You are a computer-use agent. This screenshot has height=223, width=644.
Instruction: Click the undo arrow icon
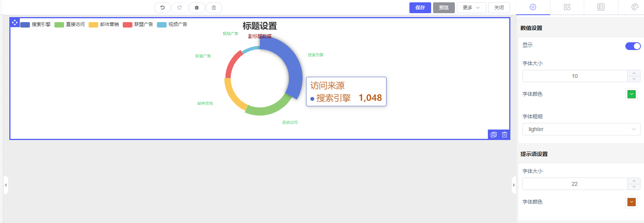pyautogui.click(x=162, y=8)
